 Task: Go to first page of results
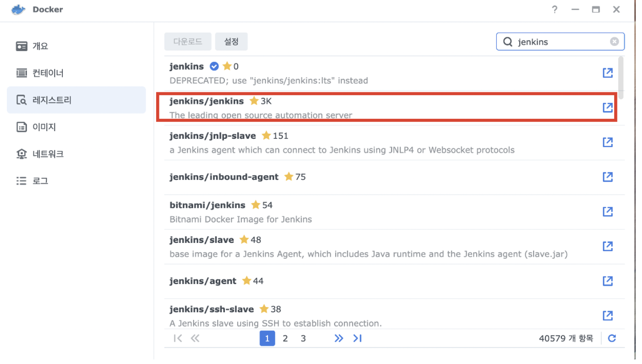click(178, 338)
